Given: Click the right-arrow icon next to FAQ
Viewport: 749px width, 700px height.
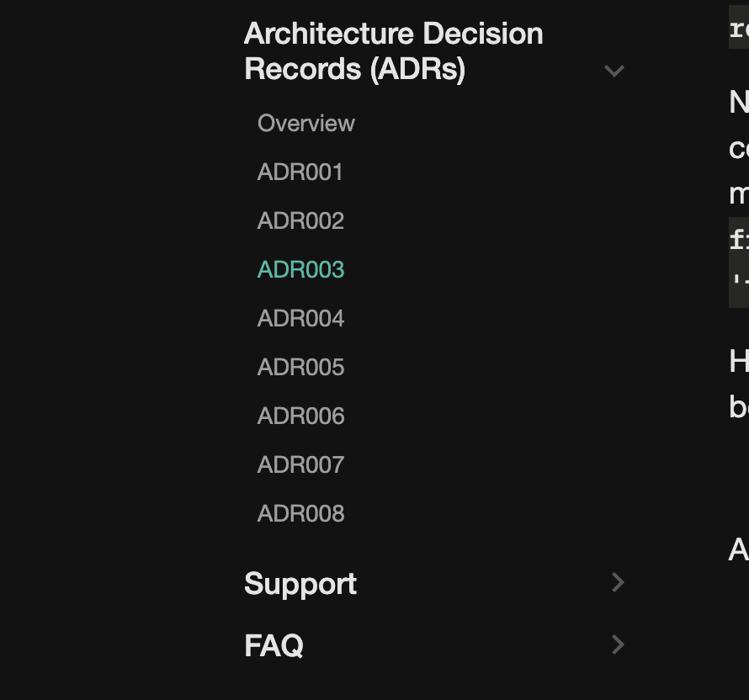Looking at the screenshot, I should pos(619,645).
